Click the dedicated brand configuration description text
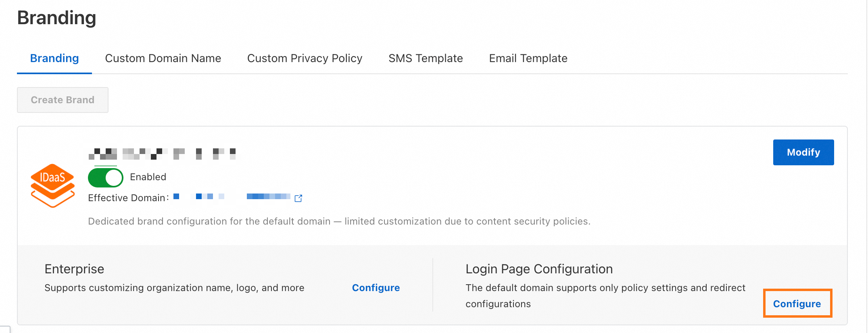868x333 pixels. [x=339, y=221]
